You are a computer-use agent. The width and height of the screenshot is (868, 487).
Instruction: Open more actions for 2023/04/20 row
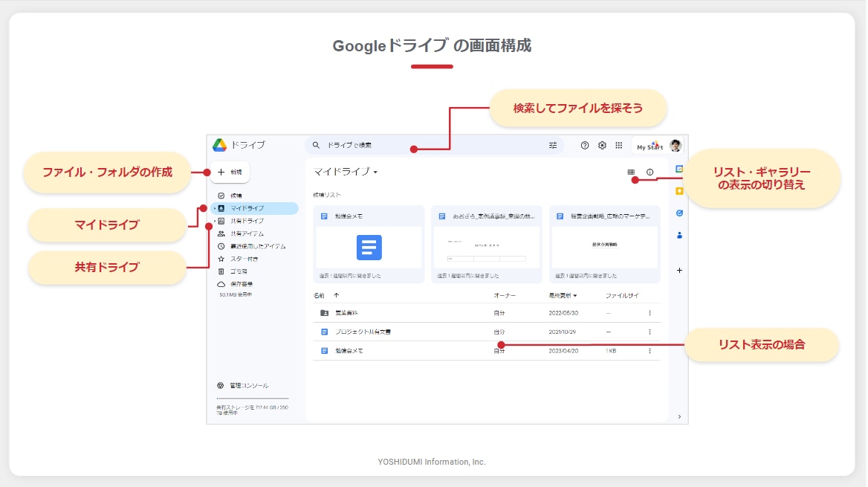[650, 351]
